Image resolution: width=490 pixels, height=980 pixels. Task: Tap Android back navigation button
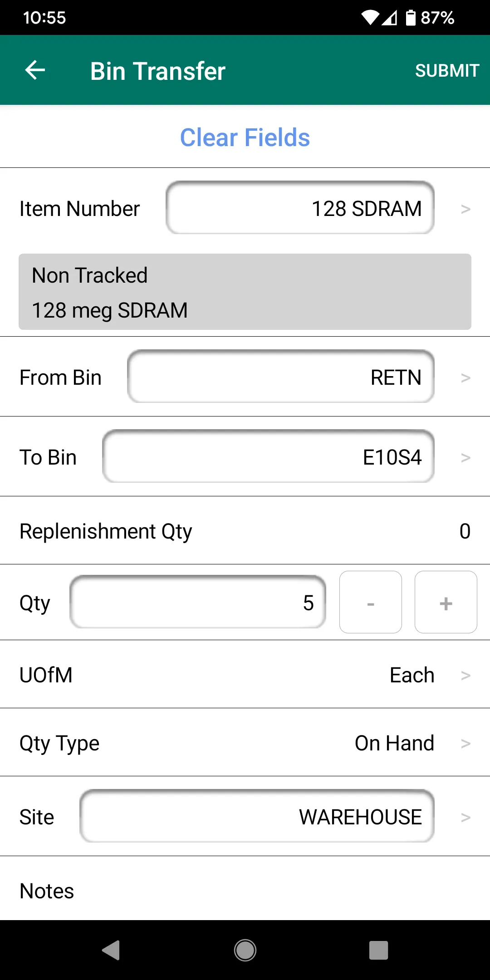(111, 950)
